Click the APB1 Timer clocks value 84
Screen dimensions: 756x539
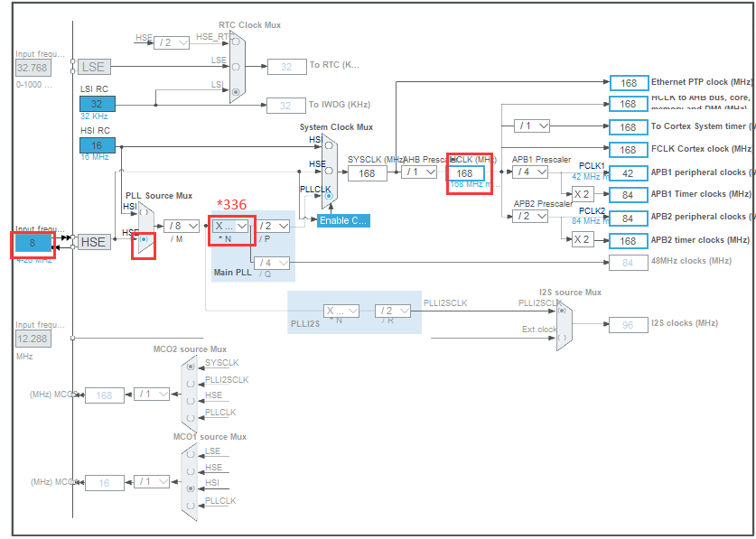point(629,195)
